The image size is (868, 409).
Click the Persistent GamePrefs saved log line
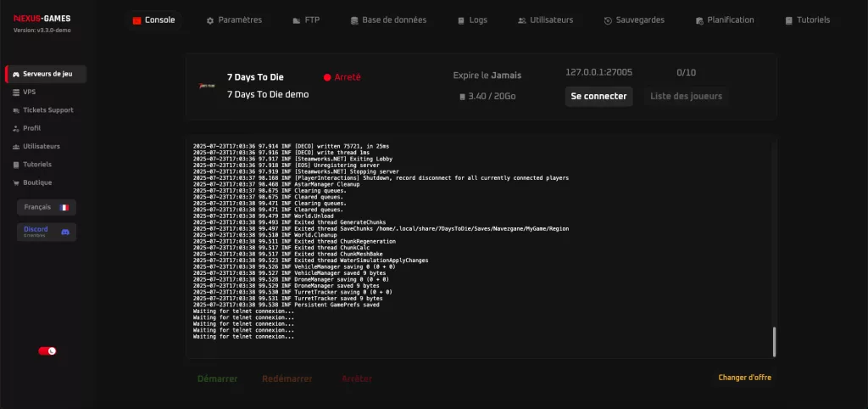[287, 305]
